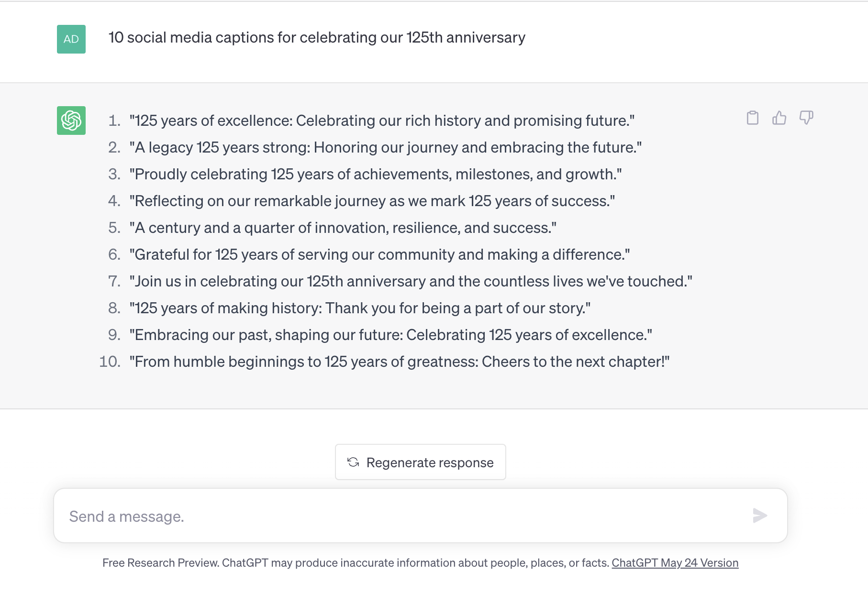This screenshot has height=593, width=868.
Task: Click the AD user avatar
Action: (x=71, y=39)
